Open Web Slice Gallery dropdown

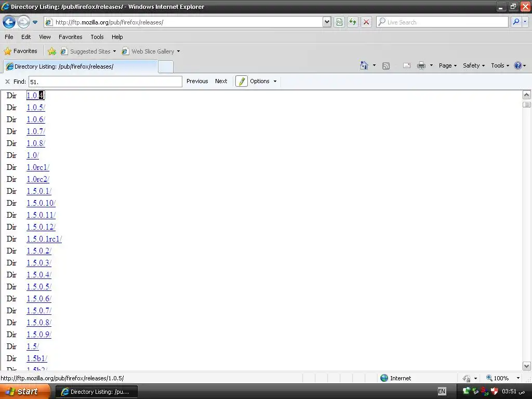151,51
